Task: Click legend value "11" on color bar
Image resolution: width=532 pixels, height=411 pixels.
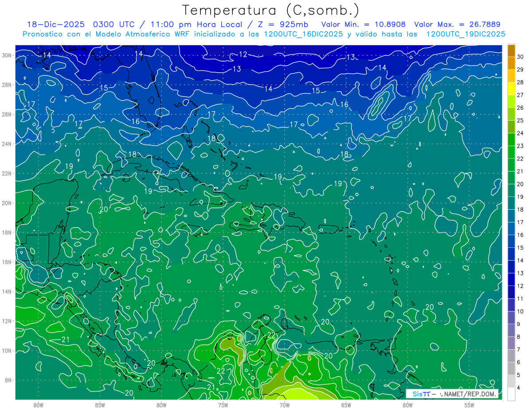Action: pos(520,299)
